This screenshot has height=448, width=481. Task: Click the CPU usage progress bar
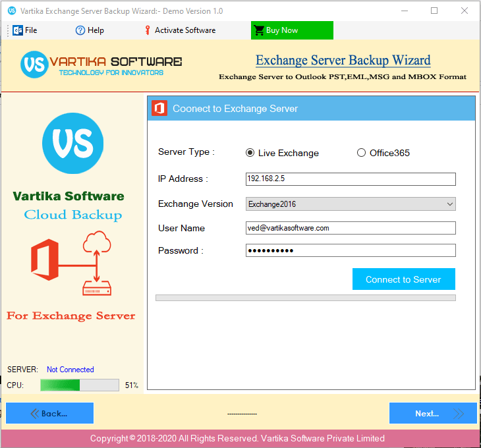[80, 385]
